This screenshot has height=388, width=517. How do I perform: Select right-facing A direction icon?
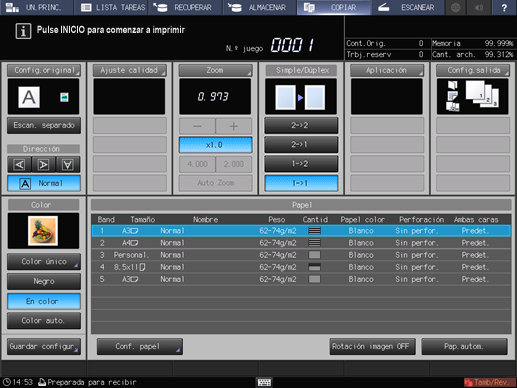pyautogui.click(x=43, y=164)
